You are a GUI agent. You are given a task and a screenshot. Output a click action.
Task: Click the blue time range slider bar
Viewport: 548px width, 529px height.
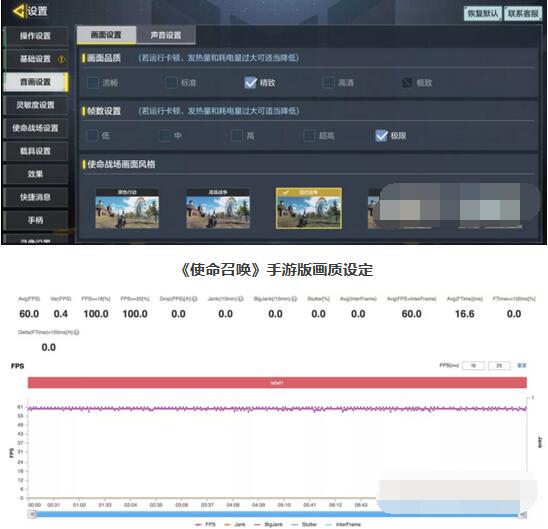pos(277,515)
